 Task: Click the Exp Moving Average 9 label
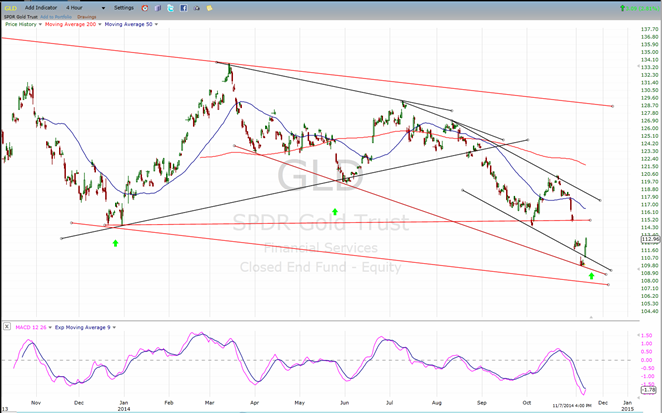pos(83,326)
